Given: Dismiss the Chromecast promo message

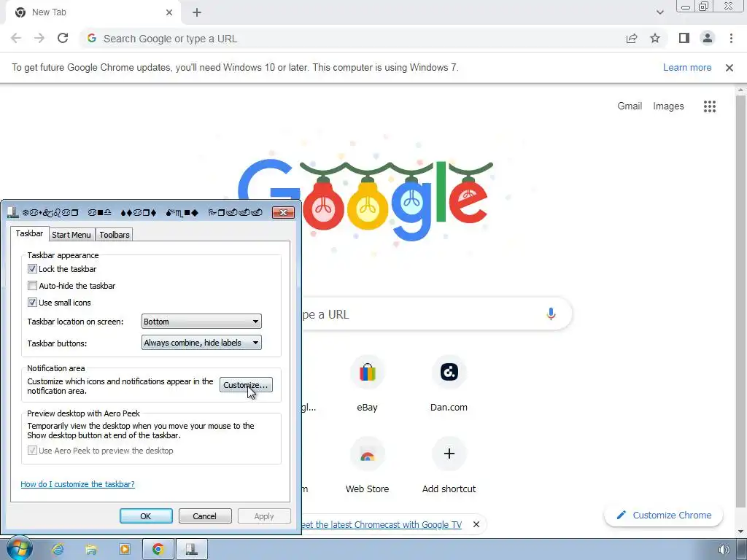Looking at the screenshot, I should tap(476, 524).
